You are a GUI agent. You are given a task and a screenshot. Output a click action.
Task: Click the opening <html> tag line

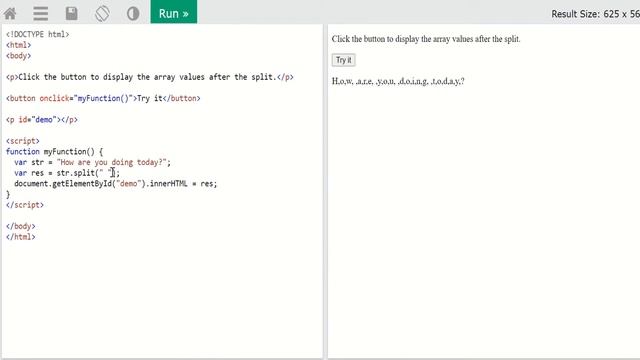18,45
